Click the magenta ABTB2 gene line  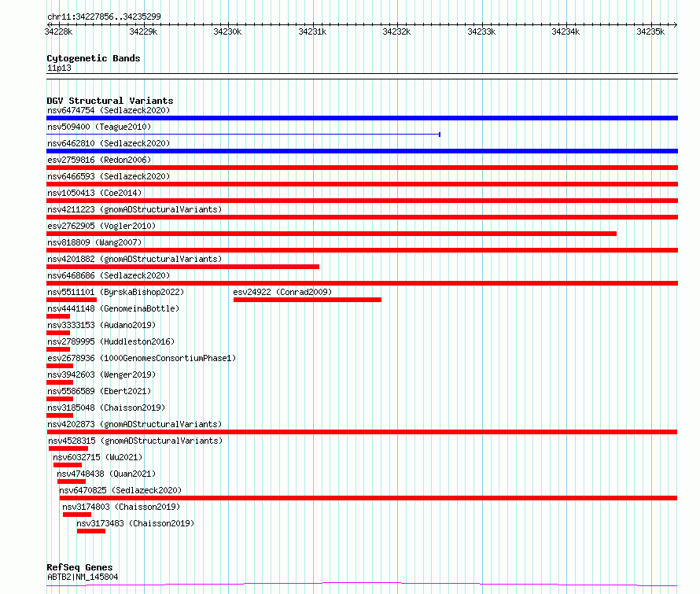pos(362,584)
